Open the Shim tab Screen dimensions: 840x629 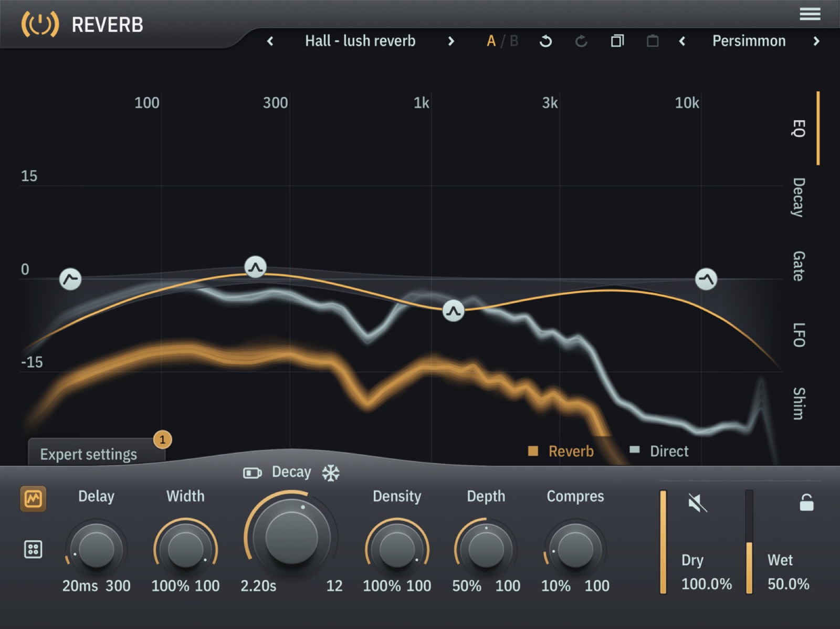799,403
